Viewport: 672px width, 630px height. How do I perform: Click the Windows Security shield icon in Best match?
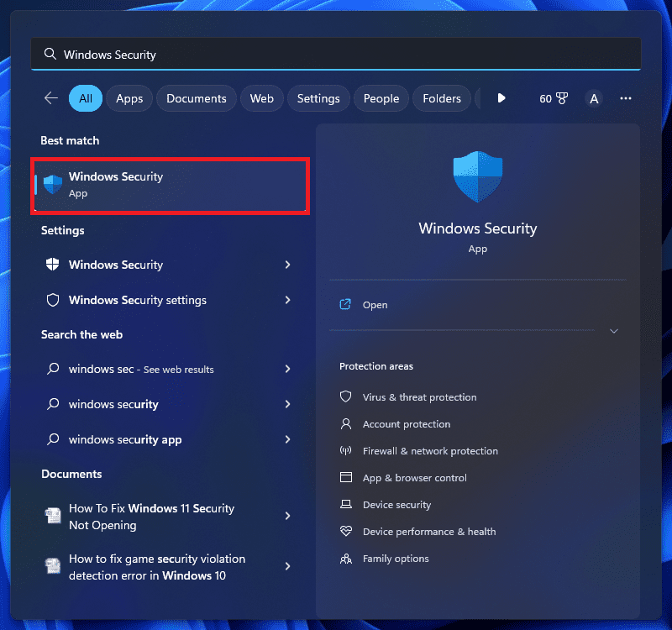53,184
